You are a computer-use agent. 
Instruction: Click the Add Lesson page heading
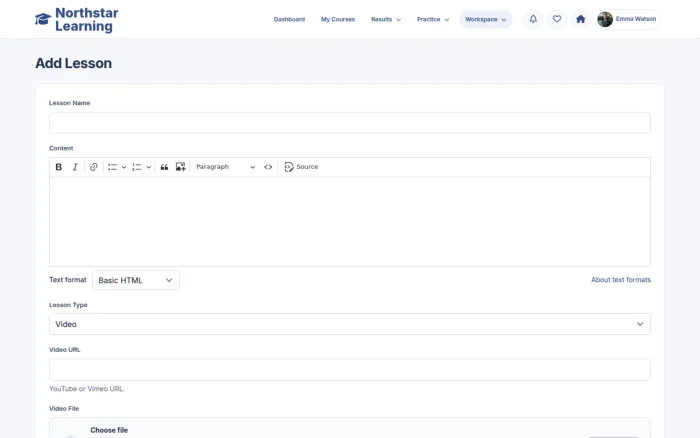74,63
